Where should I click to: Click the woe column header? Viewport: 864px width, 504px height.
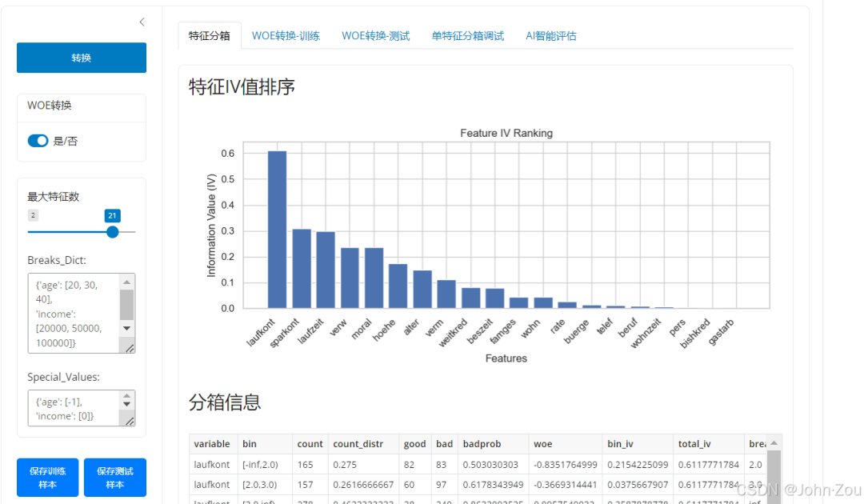tap(566, 444)
